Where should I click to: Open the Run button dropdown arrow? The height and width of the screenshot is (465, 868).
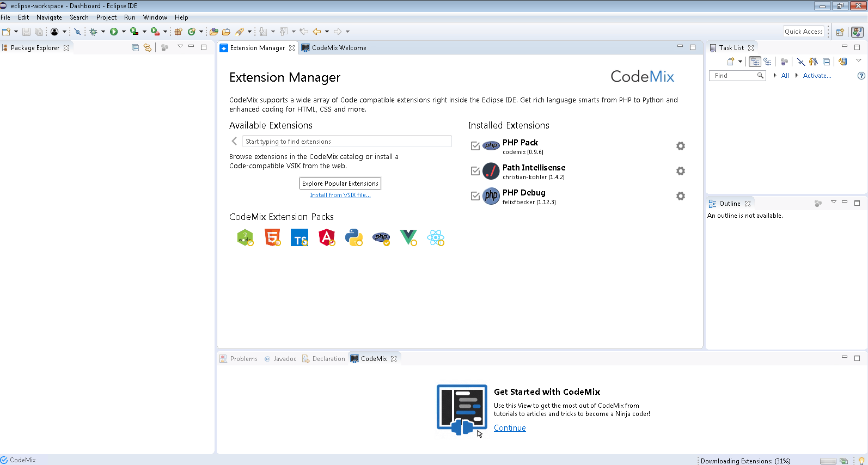coord(124,32)
